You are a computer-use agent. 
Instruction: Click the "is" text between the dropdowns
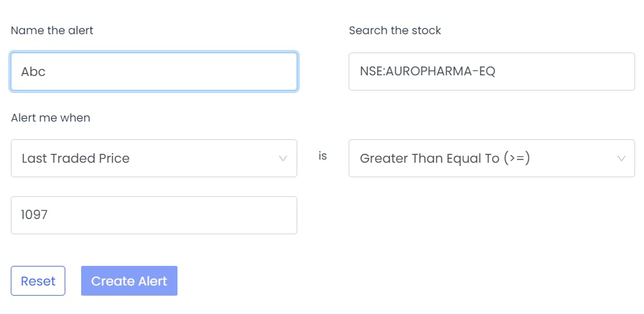click(323, 156)
